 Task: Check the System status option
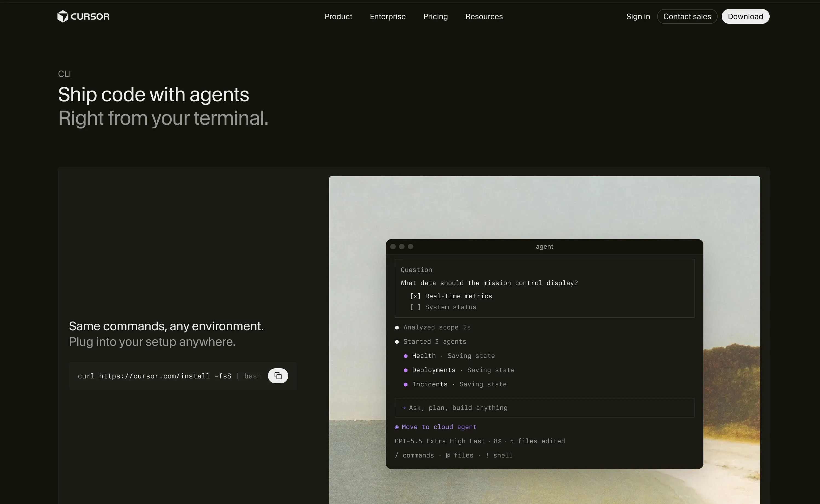(415, 307)
